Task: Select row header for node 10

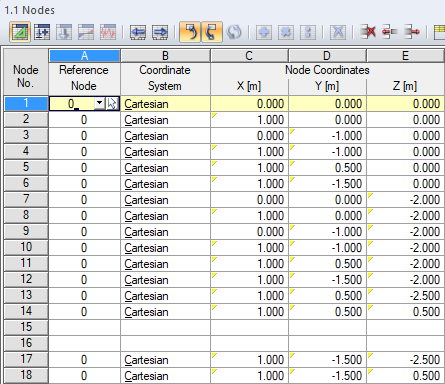Action: (26, 247)
